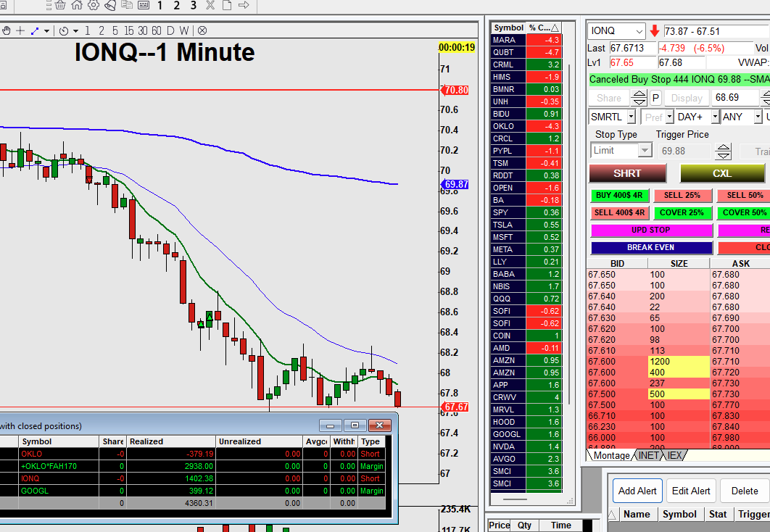This screenshot has width=770, height=532.
Task: Switch to layout 3 in top toolbar
Action: click(194, 5)
